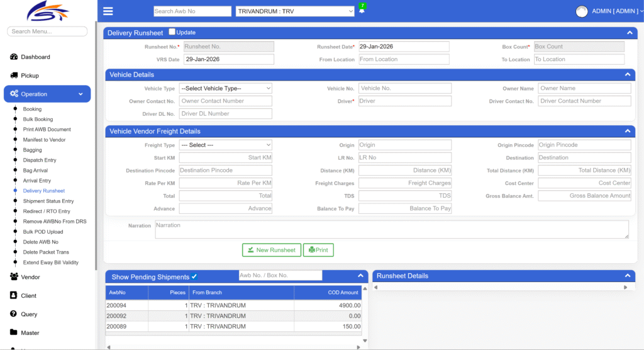Click the hamburger menu icon
The image size is (644, 350).
[108, 11]
